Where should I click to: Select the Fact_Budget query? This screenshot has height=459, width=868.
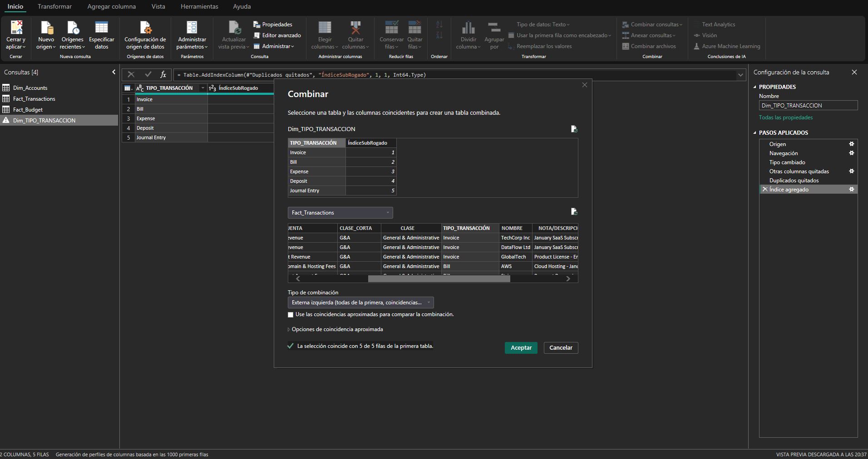click(x=59, y=110)
